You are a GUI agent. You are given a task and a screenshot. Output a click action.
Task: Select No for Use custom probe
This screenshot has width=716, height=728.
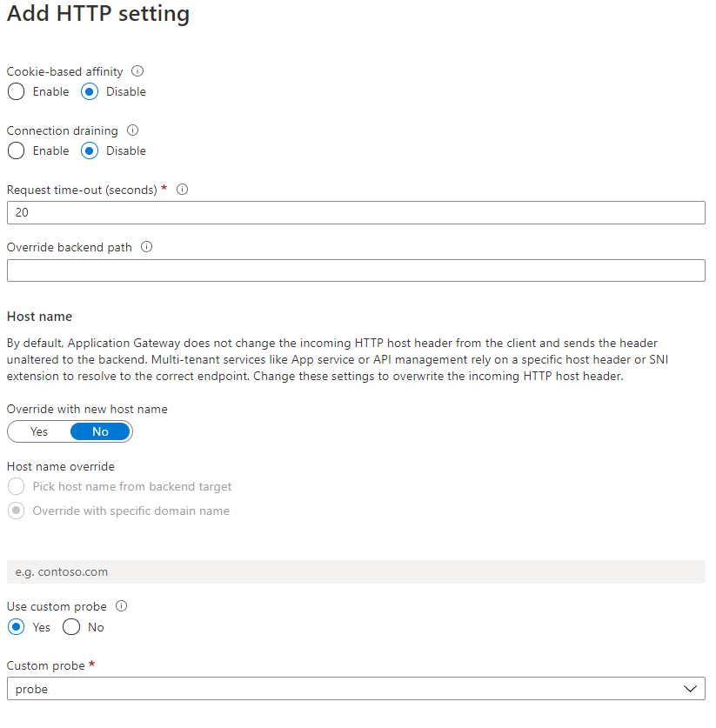point(71,627)
